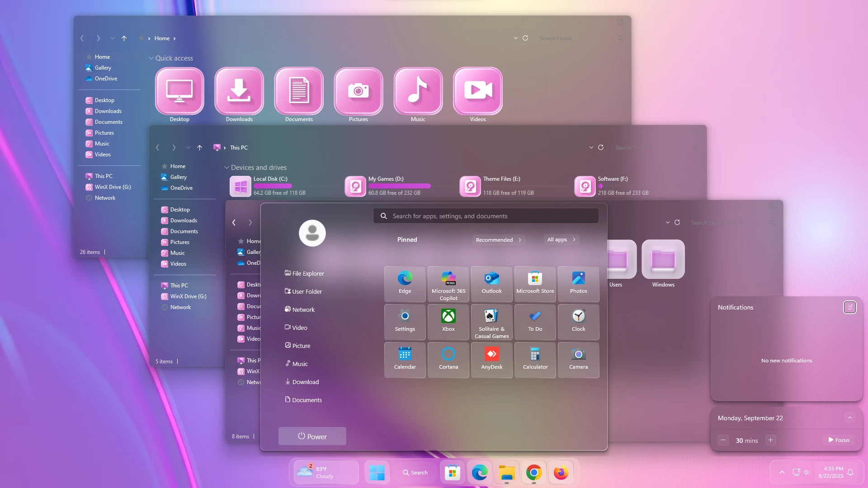
Task: Open Google Chrome from taskbar
Action: pyautogui.click(x=534, y=473)
